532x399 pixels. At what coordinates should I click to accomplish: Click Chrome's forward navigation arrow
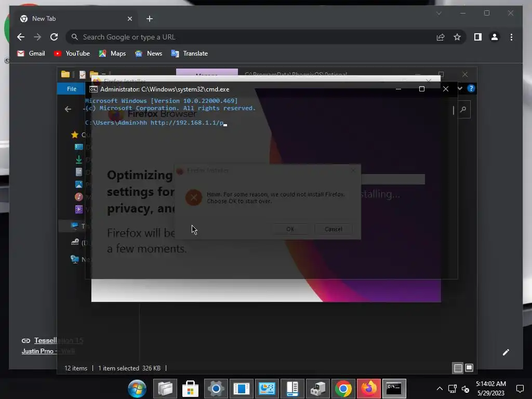coord(37,37)
